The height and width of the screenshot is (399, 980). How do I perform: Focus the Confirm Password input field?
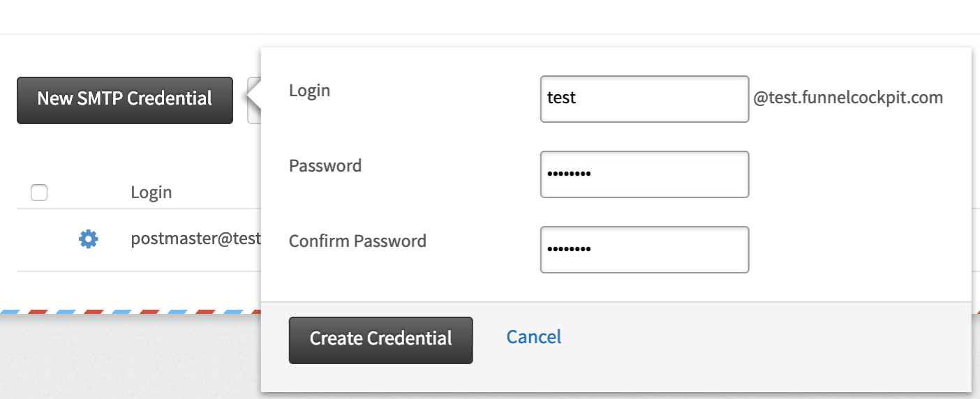(644, 250)
